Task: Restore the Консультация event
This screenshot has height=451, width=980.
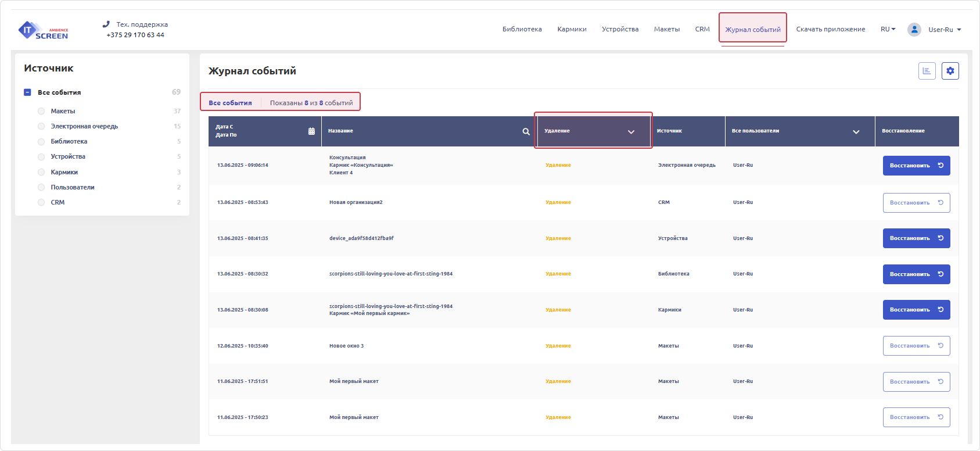Action: pyautogui.click(x=916, y=166)
